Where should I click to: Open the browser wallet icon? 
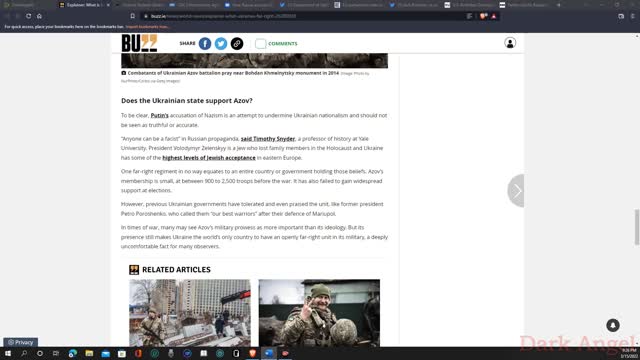621,16
